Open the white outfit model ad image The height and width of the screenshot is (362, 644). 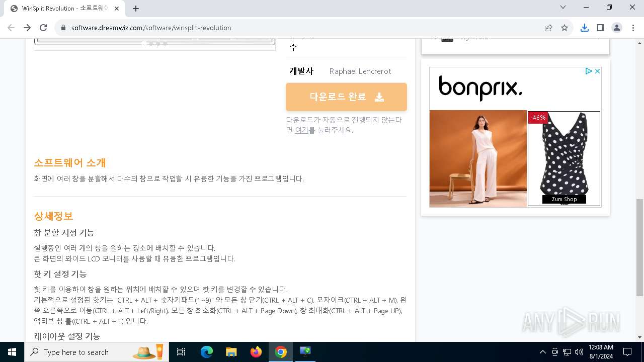[478, 159]
